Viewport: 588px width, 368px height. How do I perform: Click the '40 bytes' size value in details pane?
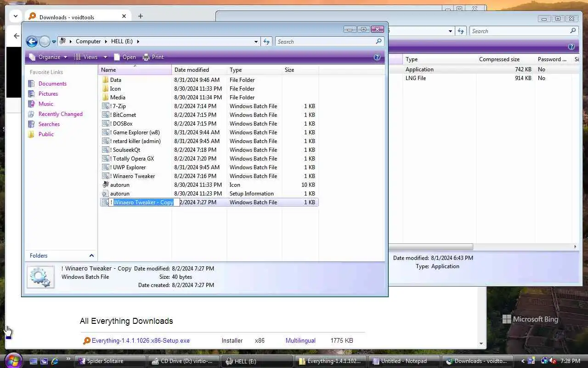pos(182,277)
